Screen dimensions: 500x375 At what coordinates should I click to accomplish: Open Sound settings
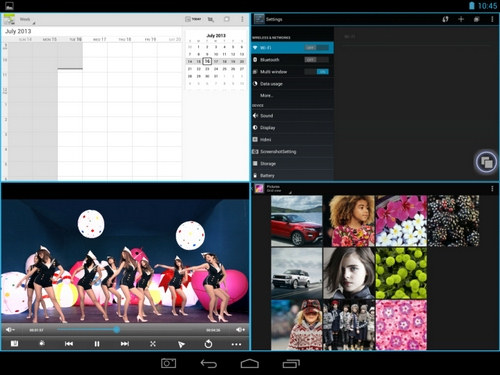[292, 116]
